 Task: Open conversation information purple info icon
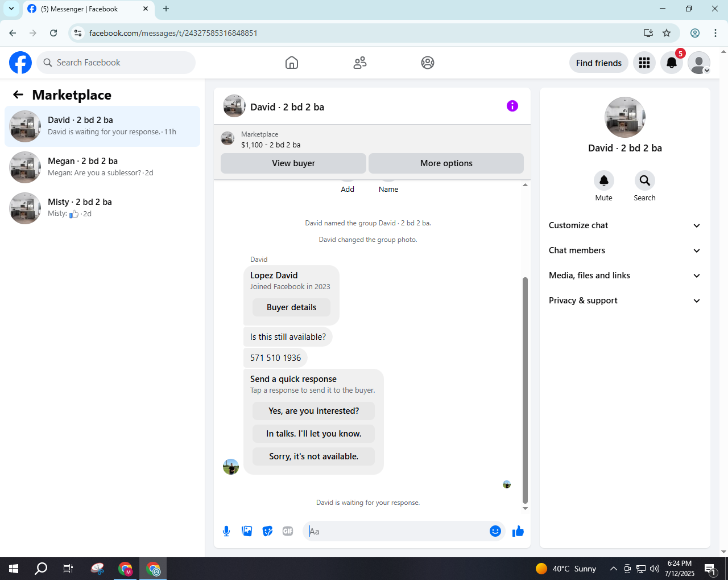(x=512, y=106)
